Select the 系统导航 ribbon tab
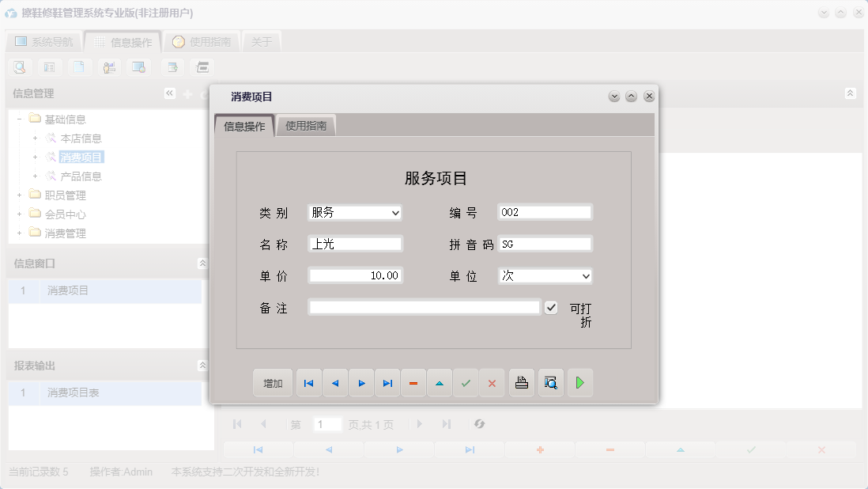The height and width of the screenshot is (489, 868). tap(43, 41)
